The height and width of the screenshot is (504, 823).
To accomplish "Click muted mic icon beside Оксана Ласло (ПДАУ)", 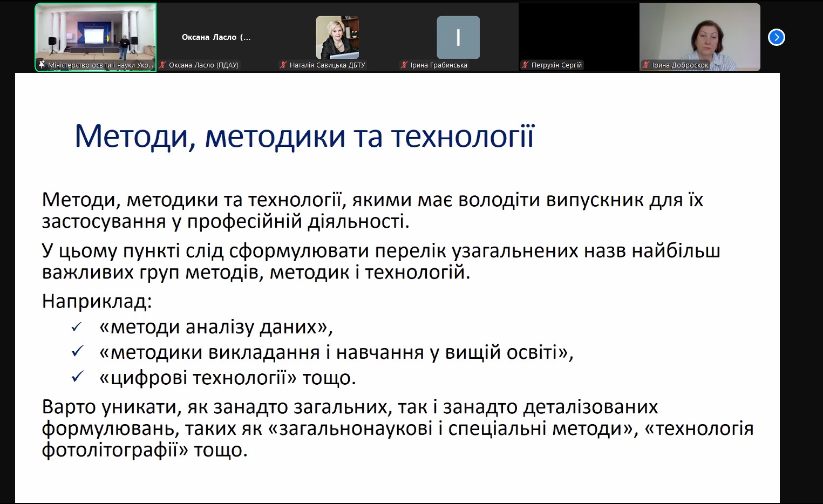I will pyautogui.click(x=162, y=65).
